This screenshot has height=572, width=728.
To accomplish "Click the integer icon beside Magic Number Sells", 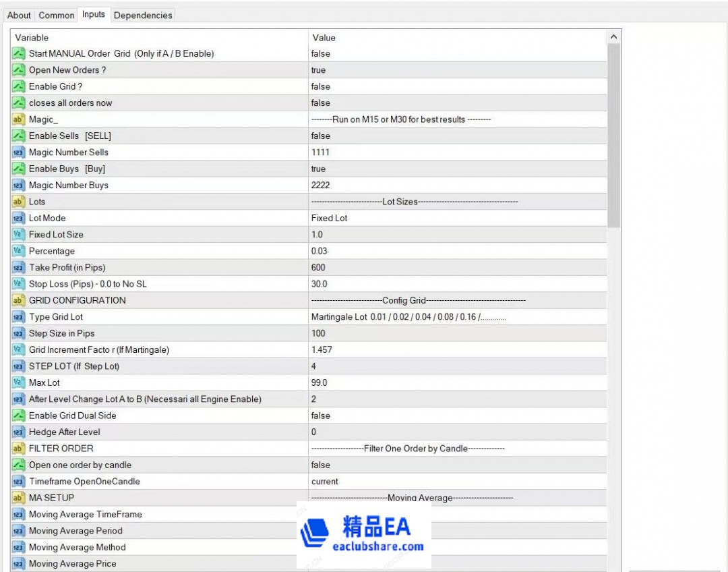I will (x=19, y=152).
